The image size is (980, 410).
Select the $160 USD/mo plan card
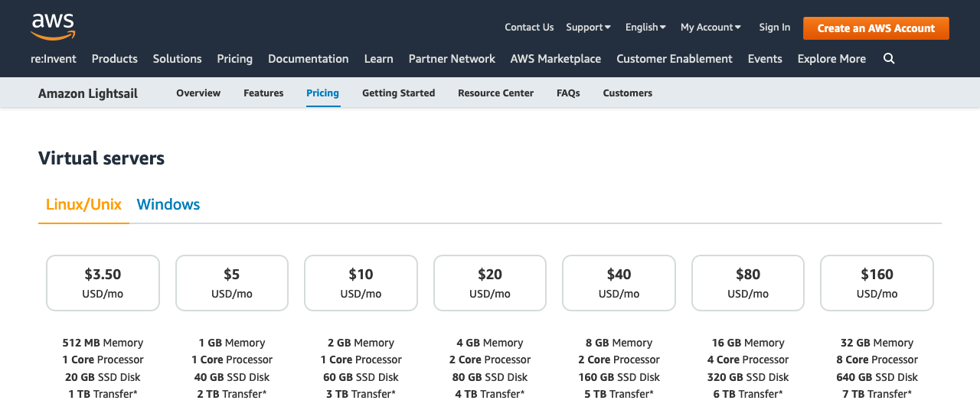tap(877, 283)
